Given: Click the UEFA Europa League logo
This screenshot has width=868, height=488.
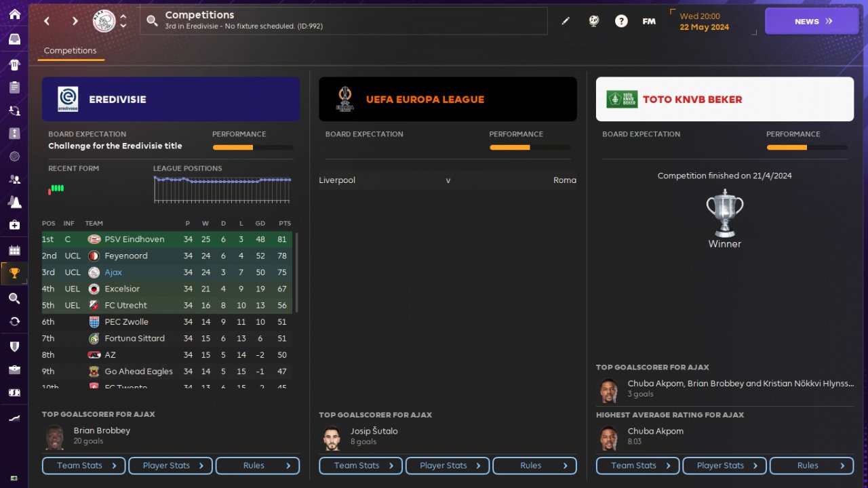Looking at the screenshot, I should coord(345,99).
